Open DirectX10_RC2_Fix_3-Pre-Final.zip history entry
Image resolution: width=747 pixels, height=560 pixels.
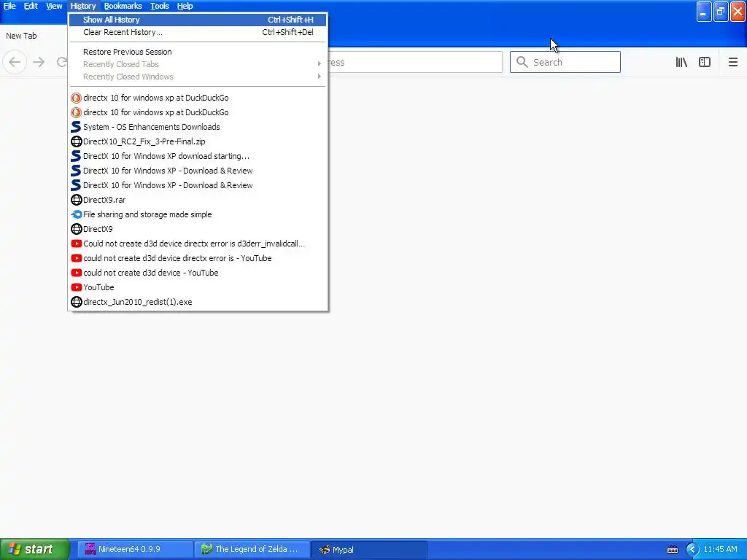pos(198,142)
